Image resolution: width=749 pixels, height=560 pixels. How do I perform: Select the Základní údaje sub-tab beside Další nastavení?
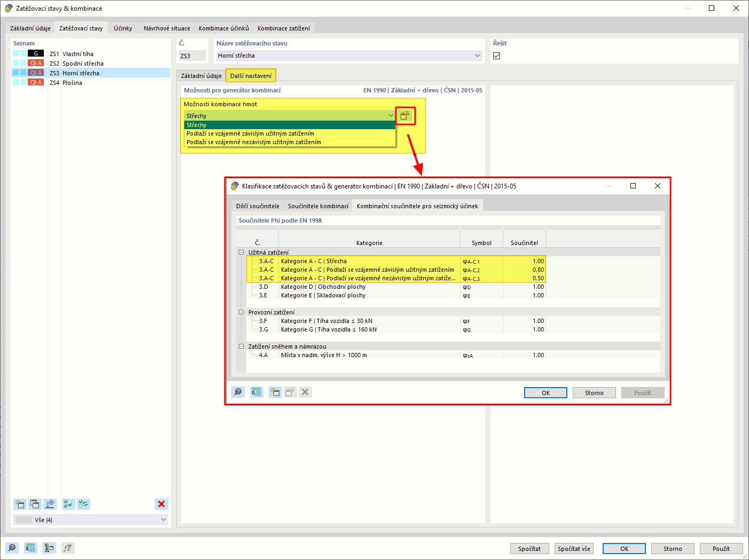point(201,76)
